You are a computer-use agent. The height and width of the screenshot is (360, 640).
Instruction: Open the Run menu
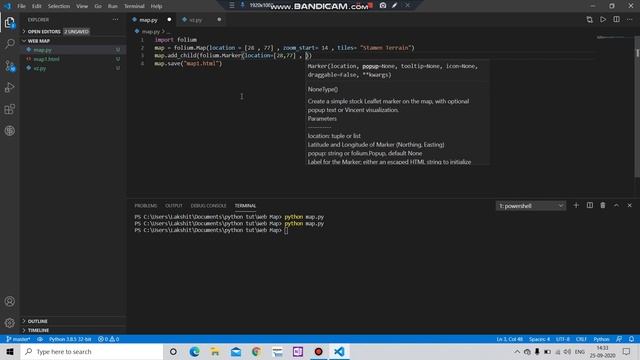click(113, 6)
